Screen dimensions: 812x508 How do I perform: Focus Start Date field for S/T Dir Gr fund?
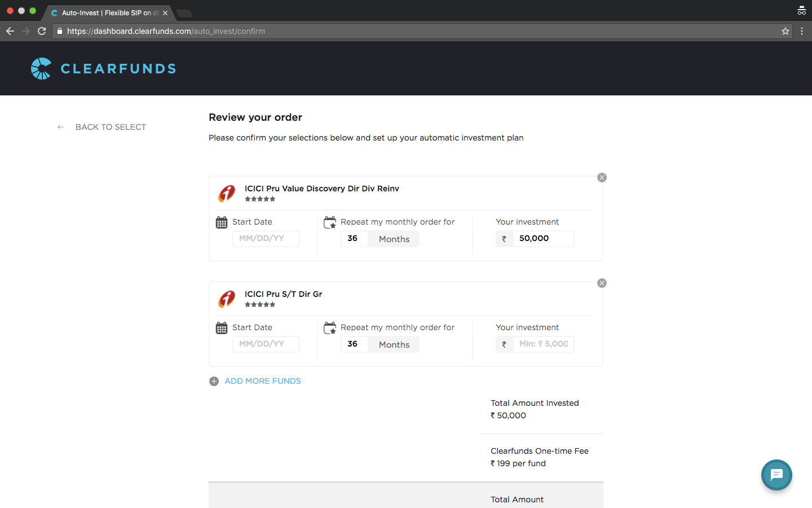click(266, 344)
